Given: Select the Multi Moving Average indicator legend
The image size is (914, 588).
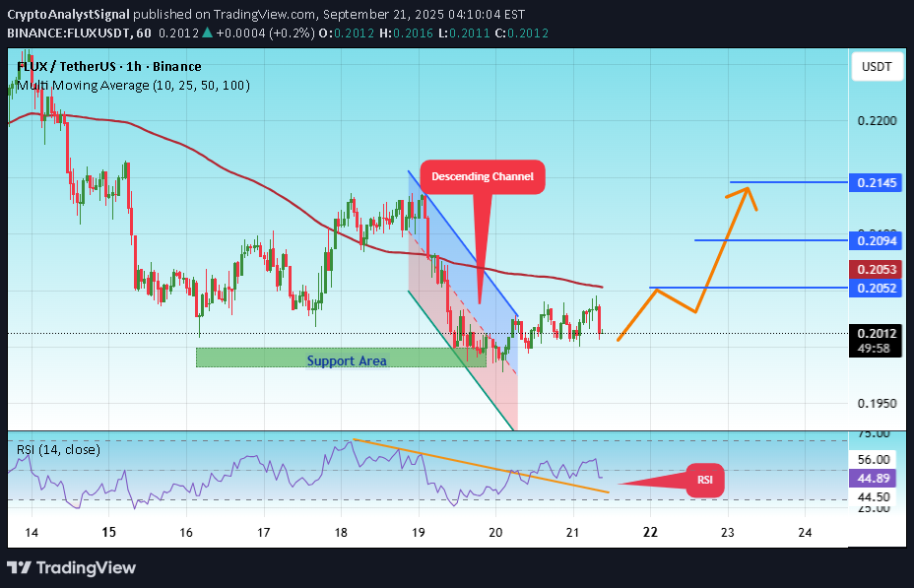Looking at the screenshot, I should (133, 86).
